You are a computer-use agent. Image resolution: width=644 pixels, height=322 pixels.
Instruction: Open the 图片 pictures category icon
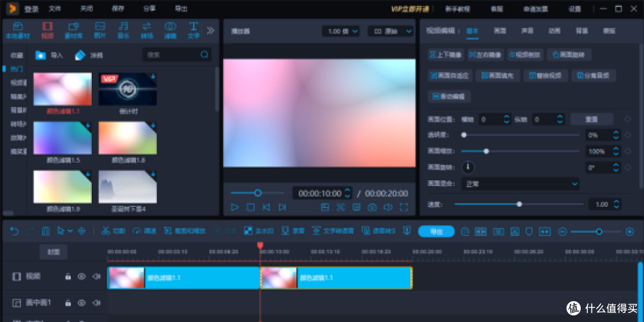(x=100, y=30)
